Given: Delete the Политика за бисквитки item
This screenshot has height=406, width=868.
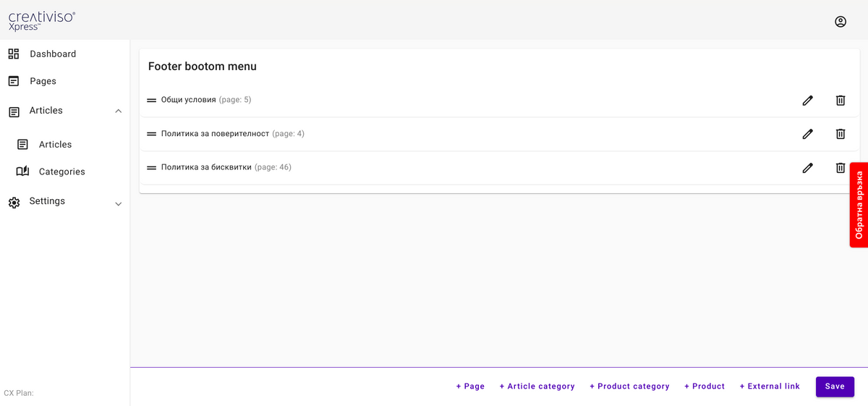Looking at the screenshot, I should click(840, 168).
